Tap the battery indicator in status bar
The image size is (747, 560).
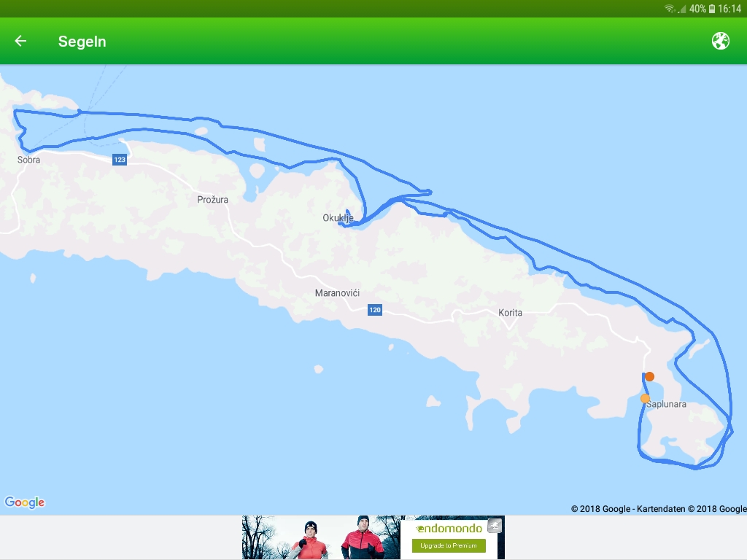pyautogui.click(x=712, y=9)
